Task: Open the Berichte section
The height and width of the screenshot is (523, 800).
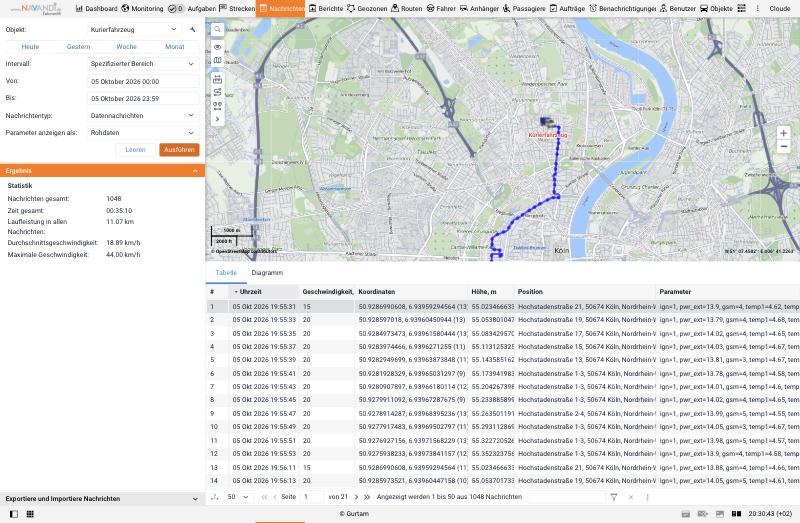Action: (x=326, y=8)
